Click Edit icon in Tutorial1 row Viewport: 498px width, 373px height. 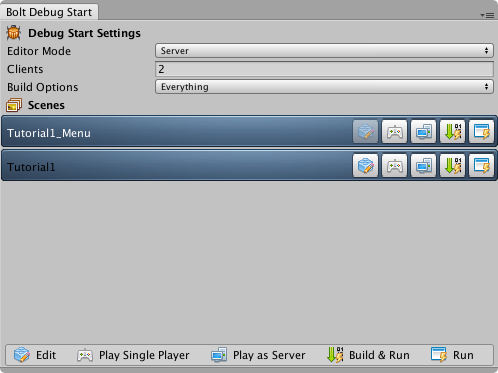click(365, 165)
